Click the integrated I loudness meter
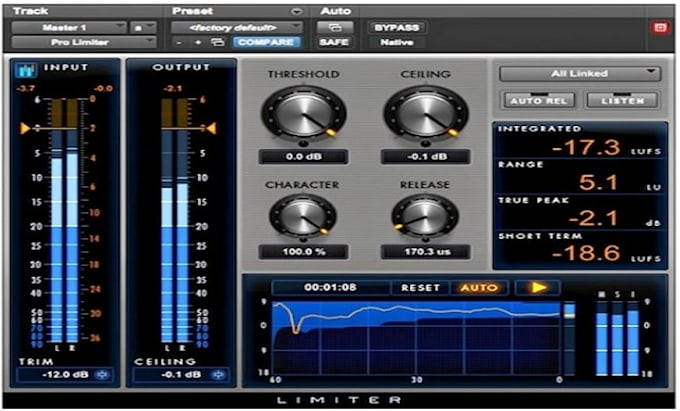The height and width of the screenshot is (411, 680). tap(633, 338)
